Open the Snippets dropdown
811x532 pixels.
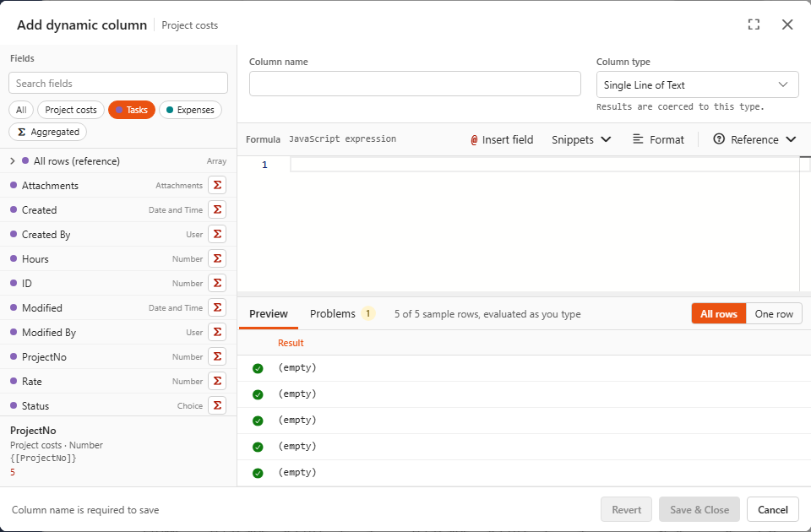click(x=581, y=139)
